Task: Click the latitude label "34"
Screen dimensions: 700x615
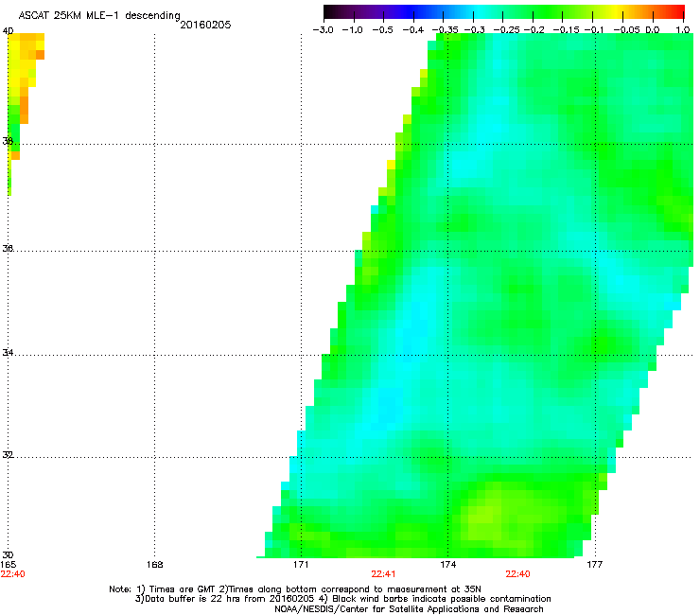Action: (x=8, y=353)
